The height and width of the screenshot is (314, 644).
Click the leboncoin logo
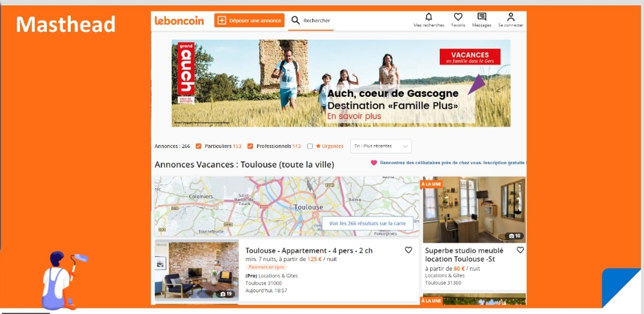pyautogui.click(x=179, y=20)
